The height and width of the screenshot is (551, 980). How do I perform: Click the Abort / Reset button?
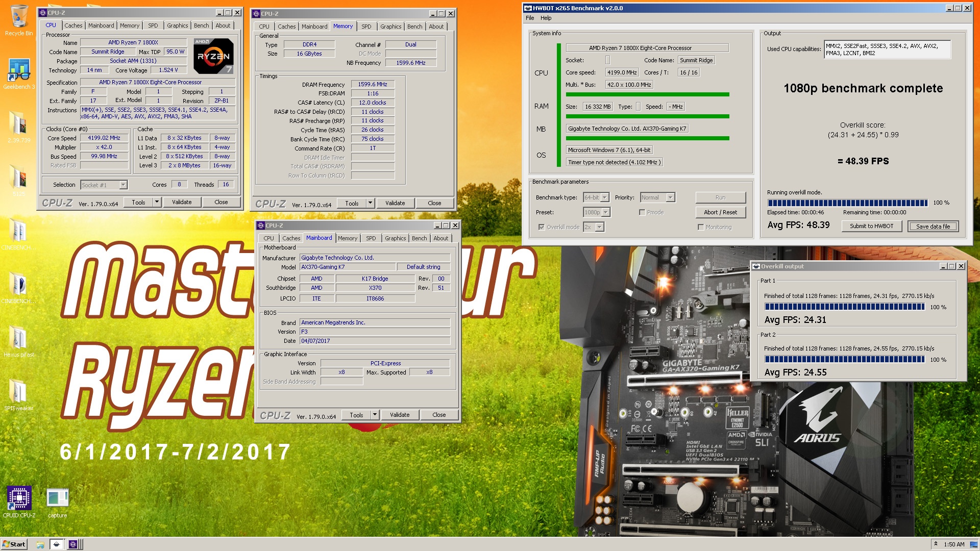[x=720, y=212]
